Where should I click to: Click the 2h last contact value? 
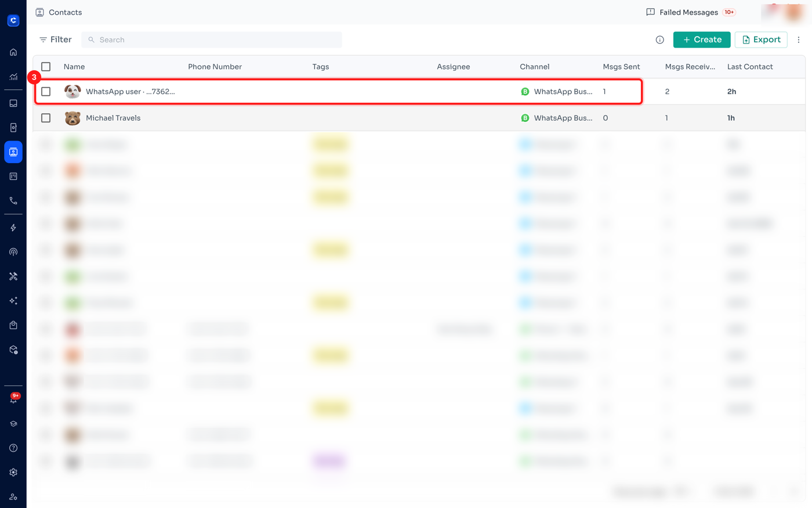[x=732, y=91]
